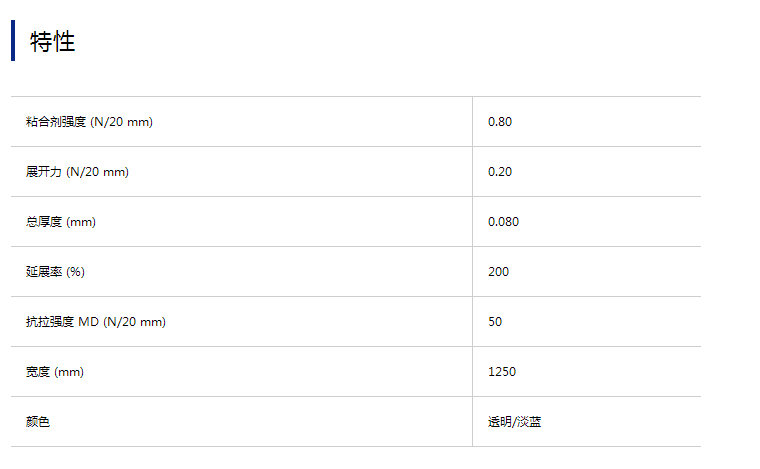Click the (mm) unit after 总厚度
The image size is (760, 469).
pyautogui.click(x=81, y=222)
